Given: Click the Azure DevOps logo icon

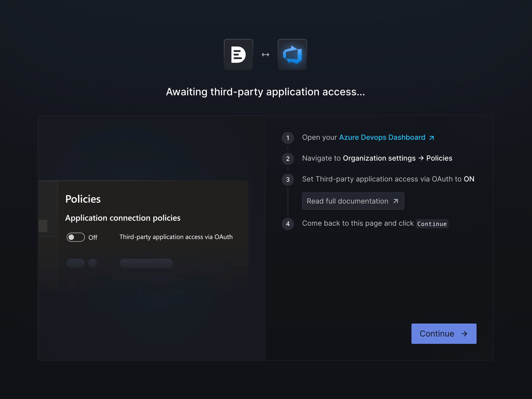Looking at the screenshot, I should tap(292, 54).
